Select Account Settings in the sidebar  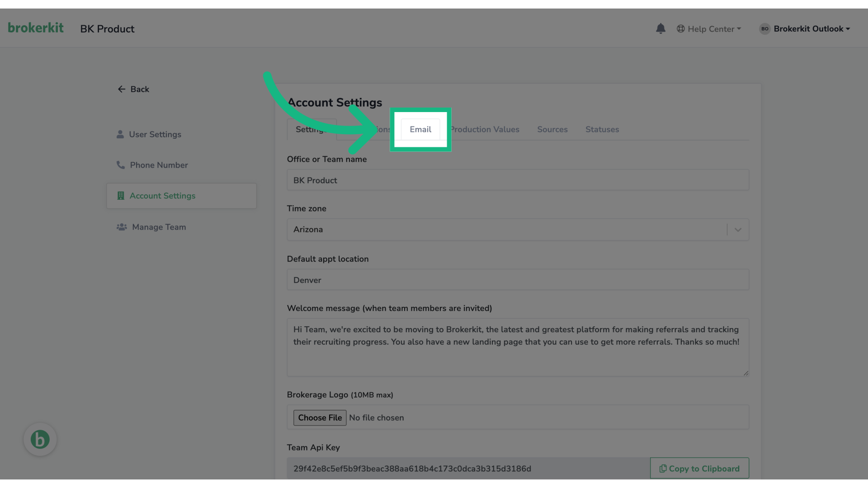tap(181, 196)
